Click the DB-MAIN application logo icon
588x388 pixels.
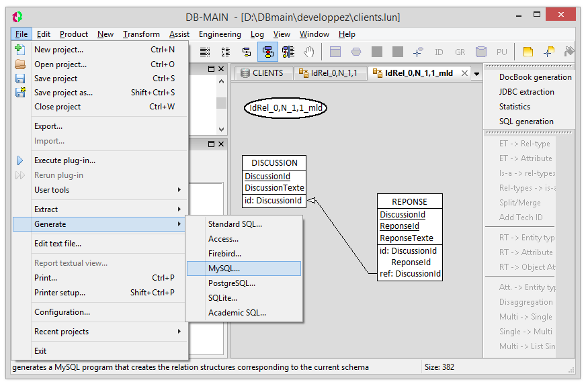coord(17,17)
